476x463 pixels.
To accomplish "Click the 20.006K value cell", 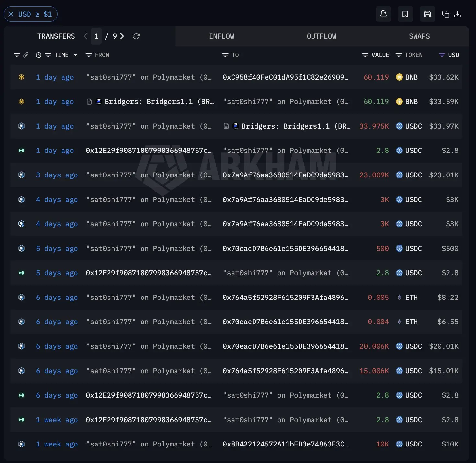I will click(x=374, y=346).
